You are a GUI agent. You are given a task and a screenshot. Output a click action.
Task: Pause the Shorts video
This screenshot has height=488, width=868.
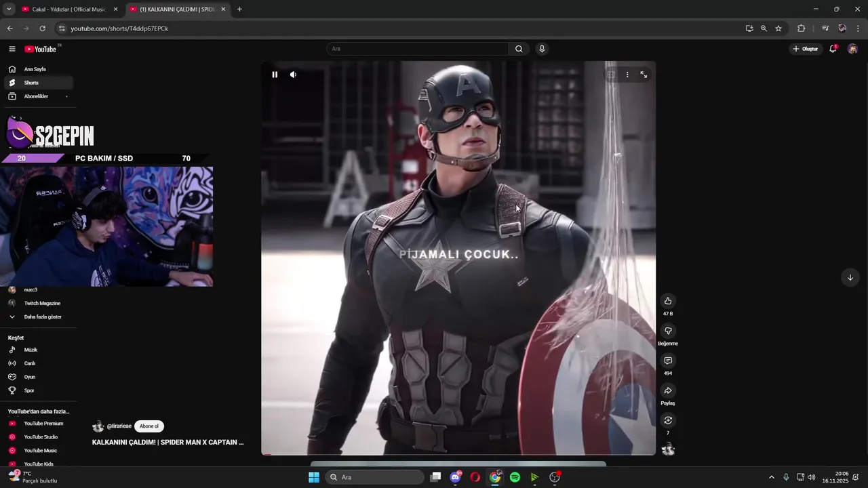click(275, 75)
